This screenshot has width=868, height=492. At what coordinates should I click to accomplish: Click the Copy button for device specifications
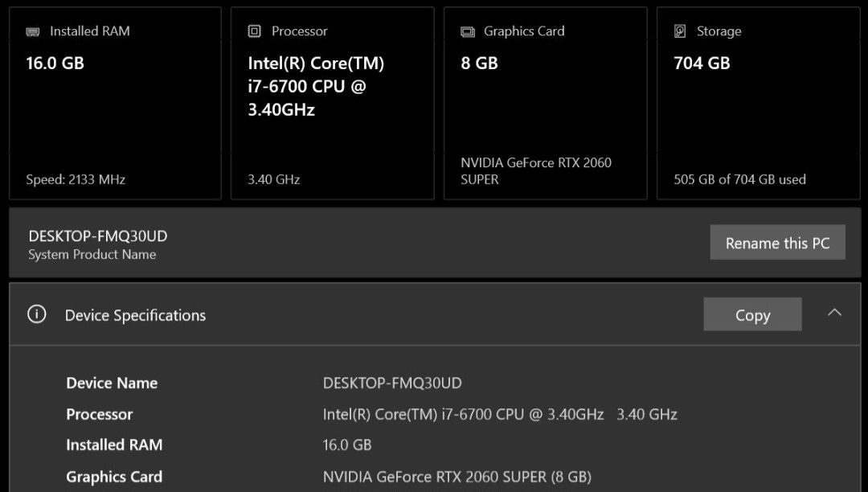pyautogui.click(x=752, y=314)
